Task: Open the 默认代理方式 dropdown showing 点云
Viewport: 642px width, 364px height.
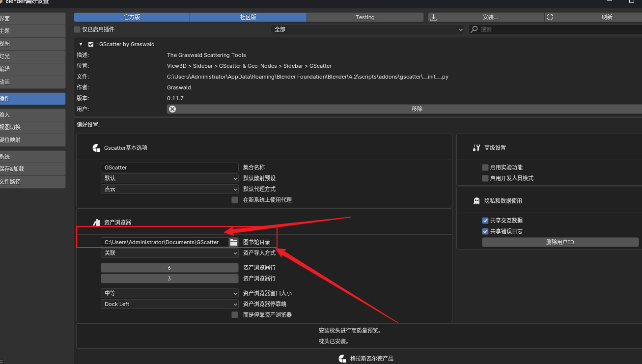Action: (169, 189)
